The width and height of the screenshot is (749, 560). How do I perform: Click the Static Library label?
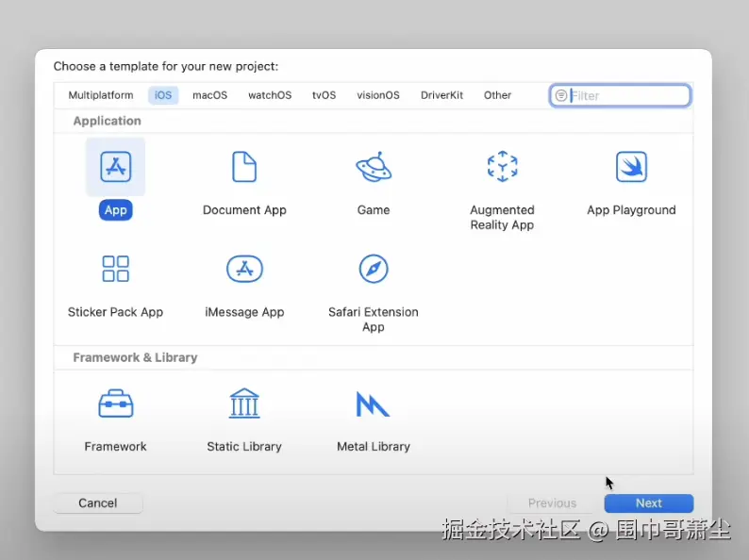click(244, 446)
